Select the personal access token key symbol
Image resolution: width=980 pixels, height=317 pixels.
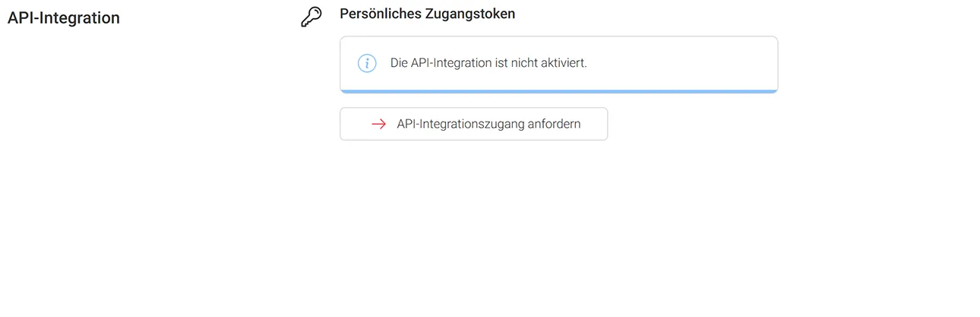[311, 17]
